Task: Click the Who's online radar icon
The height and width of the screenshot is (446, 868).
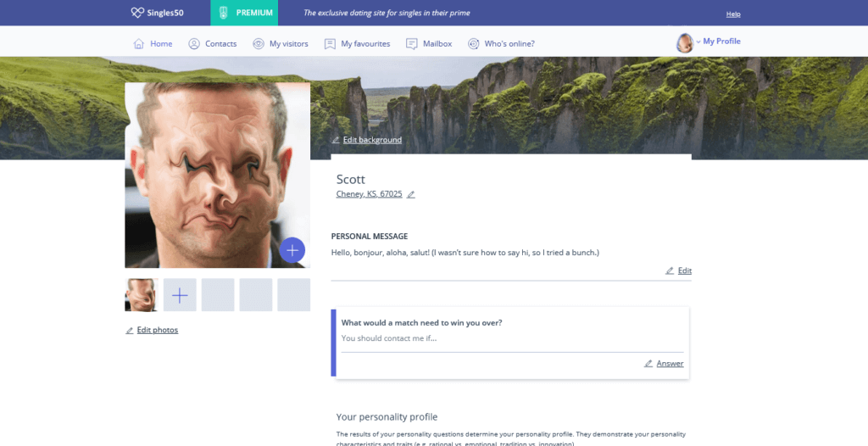Action: (x=473, y=44)
